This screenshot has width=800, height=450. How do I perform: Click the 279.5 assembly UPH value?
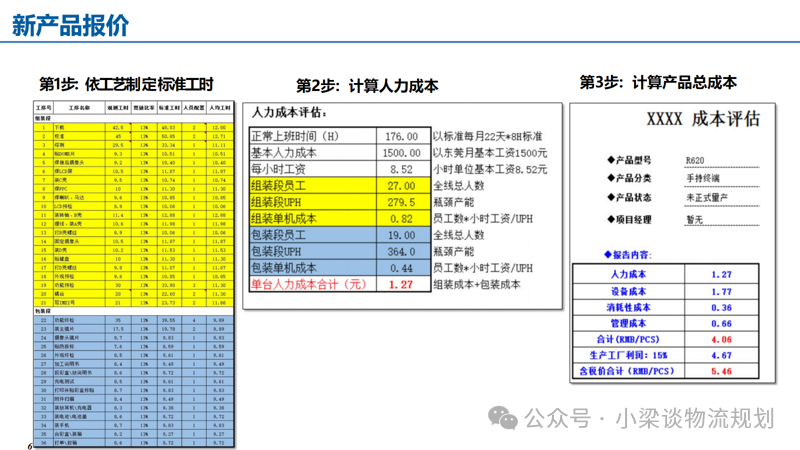click(401, 202)
